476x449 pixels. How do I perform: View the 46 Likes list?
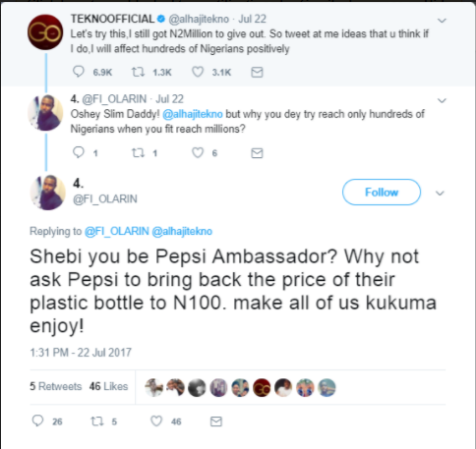pyautogui.click(x=108, y=386)
